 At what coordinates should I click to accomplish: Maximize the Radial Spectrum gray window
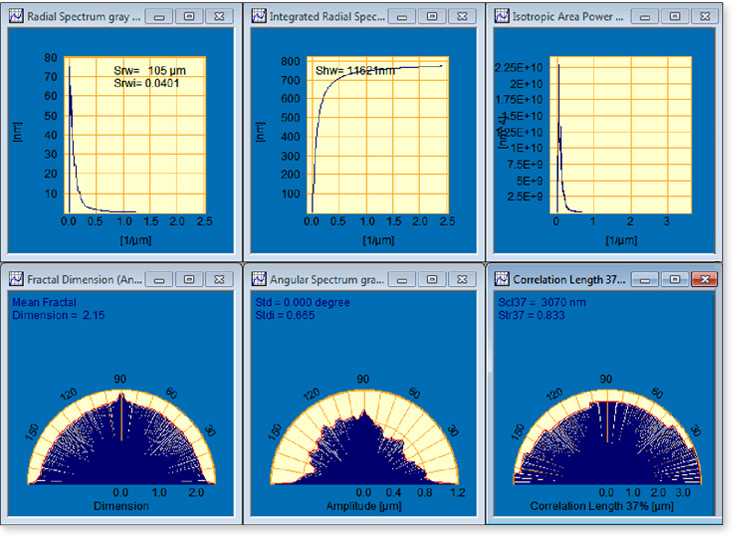pyautogui.click(x=189, y=16)
